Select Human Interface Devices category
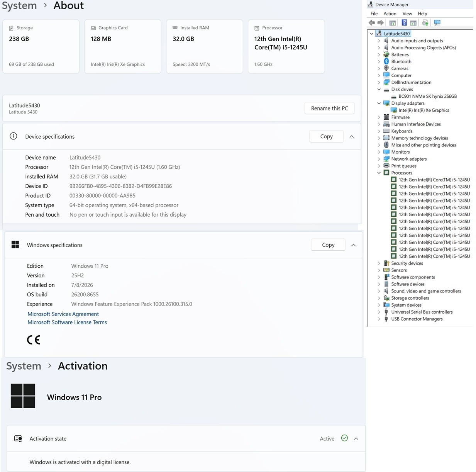The height and width of the screenshot is (472, 476). point(416,124)
